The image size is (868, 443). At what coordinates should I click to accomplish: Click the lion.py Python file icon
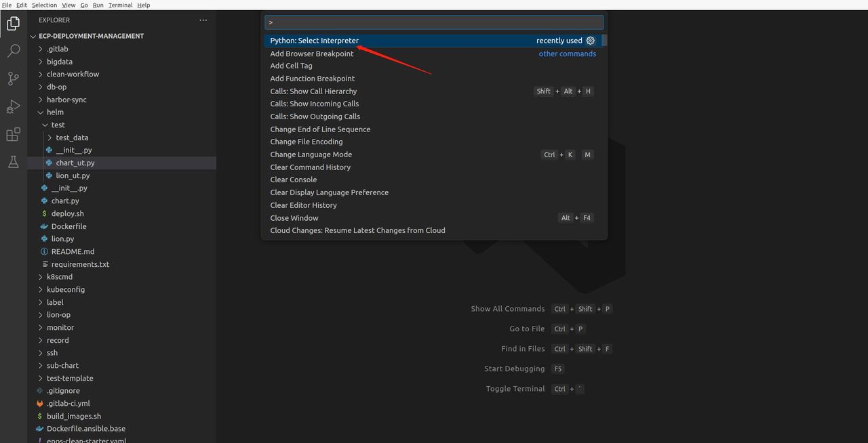(44, 238)
